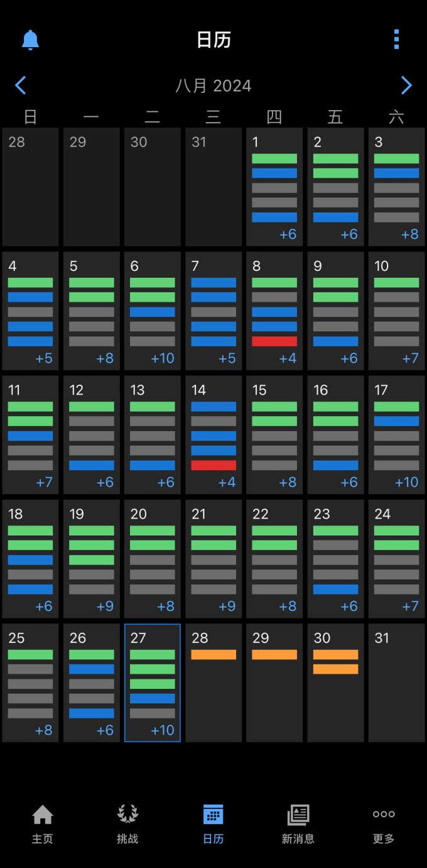
Task: Expand the +10 overflow on day 17
Action: pos(407,482)
